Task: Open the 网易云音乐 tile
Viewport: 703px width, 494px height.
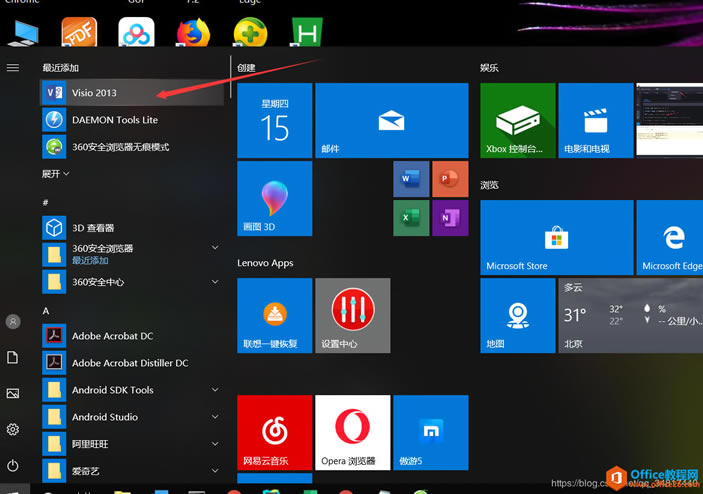Action: point(274,433)
